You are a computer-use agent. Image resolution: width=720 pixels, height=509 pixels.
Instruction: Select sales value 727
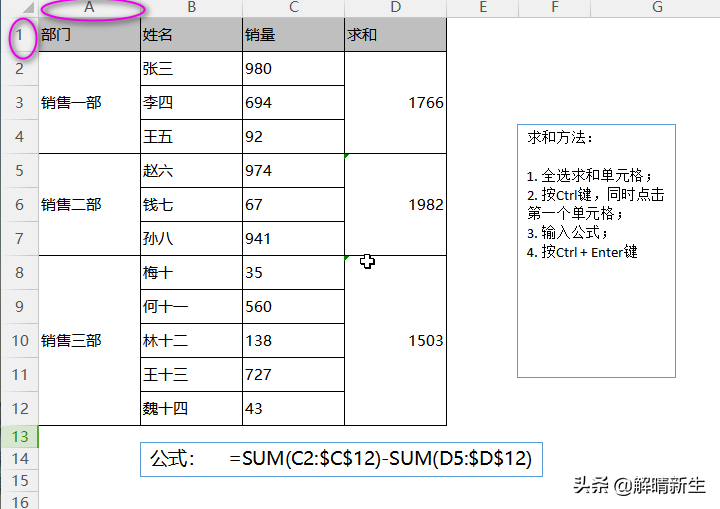[293, 374]
